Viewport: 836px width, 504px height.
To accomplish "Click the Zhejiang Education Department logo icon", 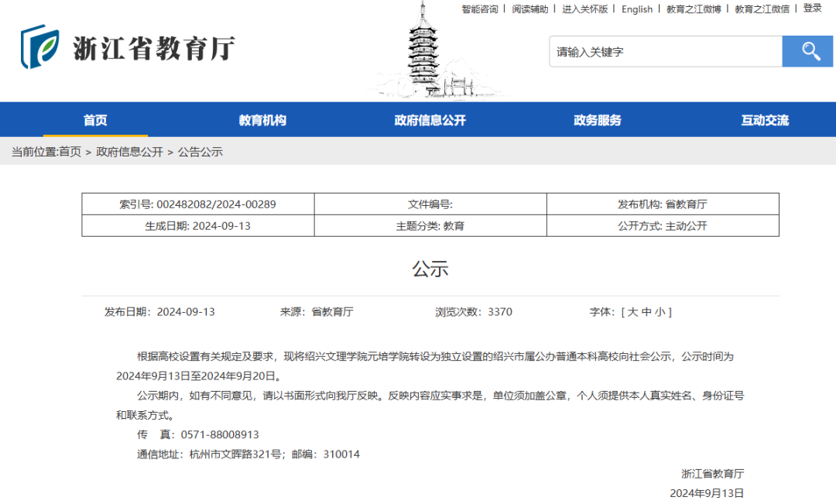I will 40,50.
